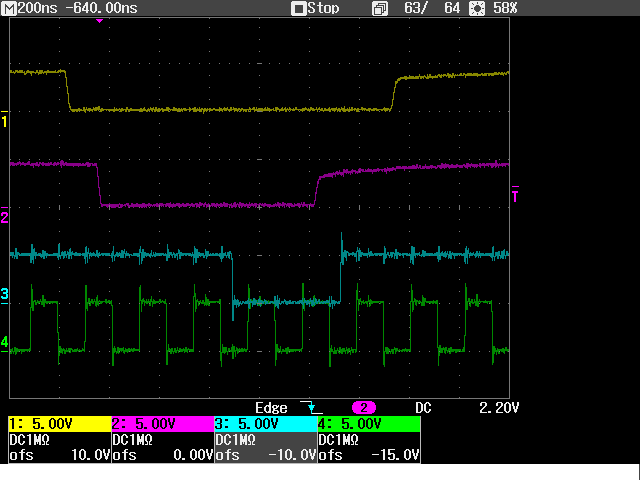This screenshot has height=480, width=640.
Task: Select the green channel 4 5.00V header
Action: 368,424
